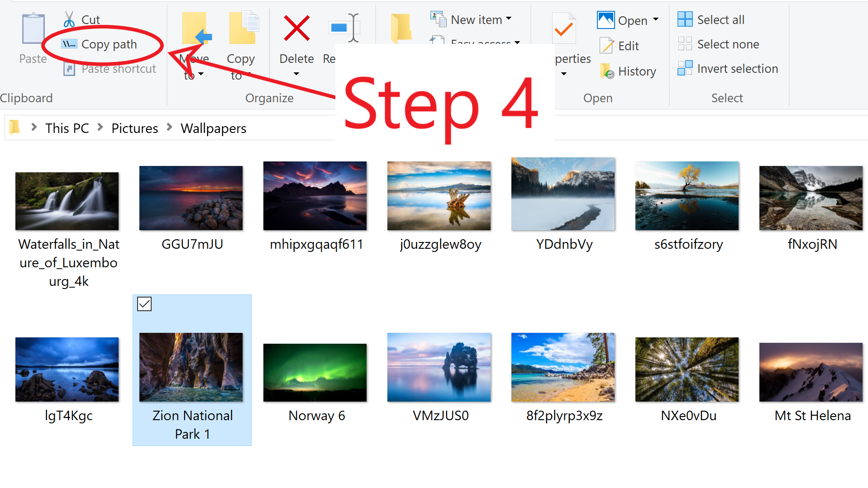Select the VMzJUS0 image thumbnail

click(x=439, y=367)
